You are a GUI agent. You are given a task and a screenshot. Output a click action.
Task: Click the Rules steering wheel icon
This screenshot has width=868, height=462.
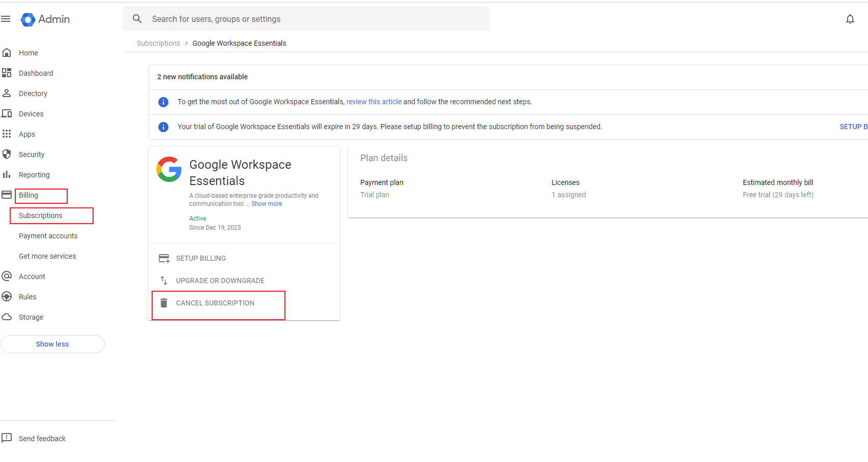point(7,297)
